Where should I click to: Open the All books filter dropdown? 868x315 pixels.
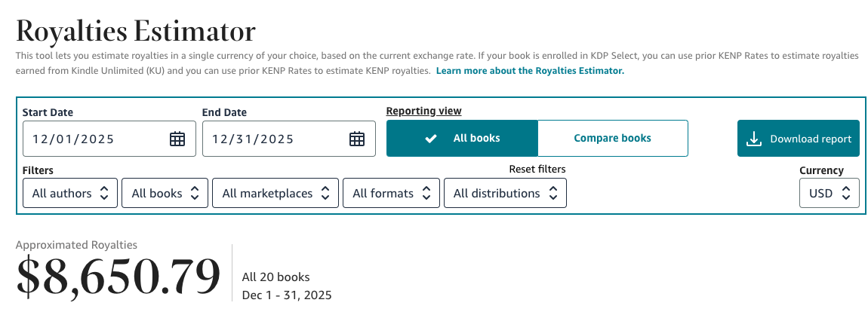click(x=165, y=194)
